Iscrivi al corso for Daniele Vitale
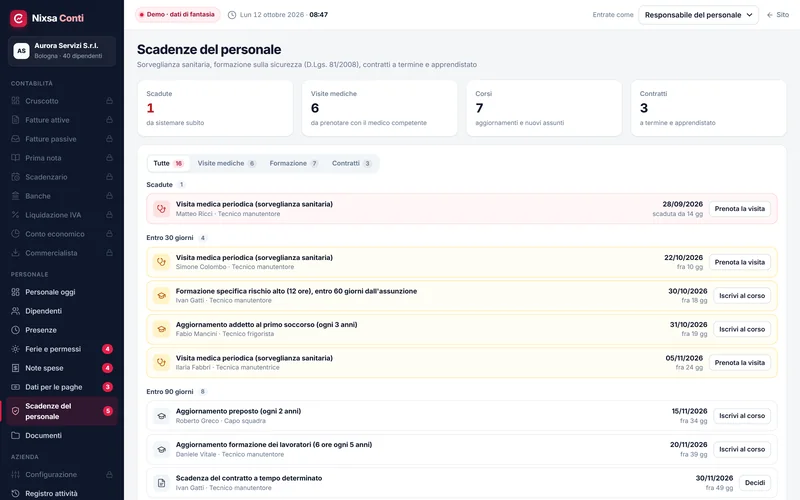Viewport: 800px width, 500px height. [742, 449]
